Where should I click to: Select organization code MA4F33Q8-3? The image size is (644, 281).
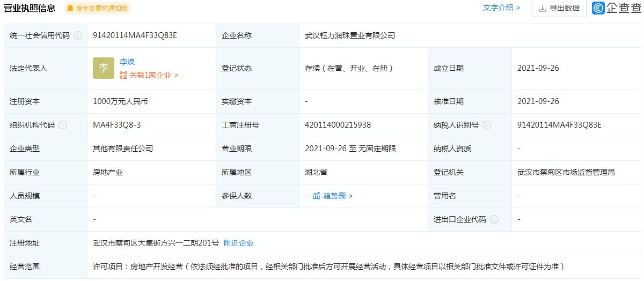[x=116, y=125]
